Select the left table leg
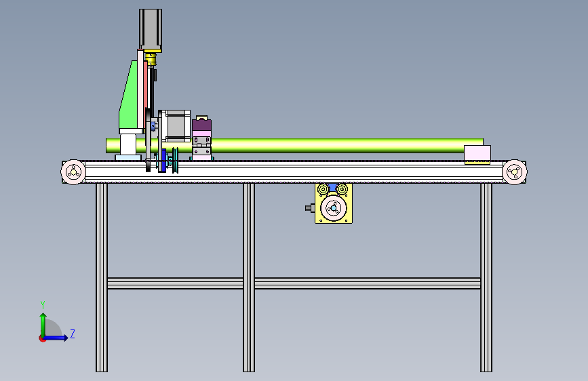Viewport: 588px width, 381px height. (102, 277)
